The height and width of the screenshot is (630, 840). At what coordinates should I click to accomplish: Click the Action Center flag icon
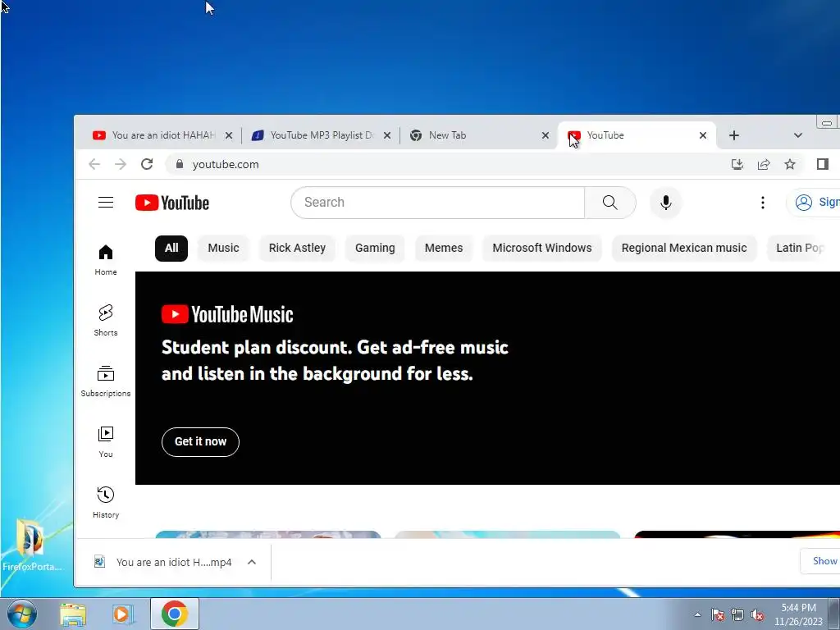click(718, 615)
